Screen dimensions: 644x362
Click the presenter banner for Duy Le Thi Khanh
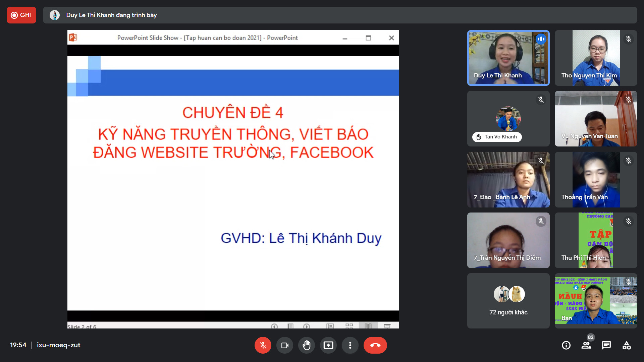point(111,15)
